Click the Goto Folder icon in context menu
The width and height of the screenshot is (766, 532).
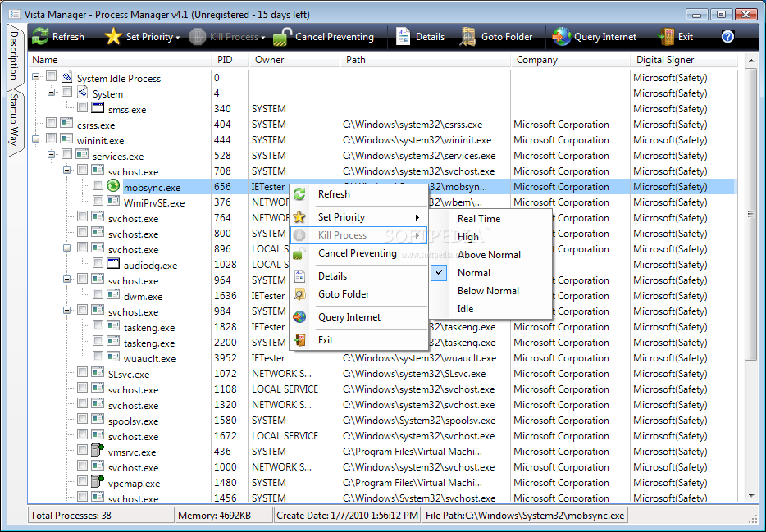(x=299, y=294)
